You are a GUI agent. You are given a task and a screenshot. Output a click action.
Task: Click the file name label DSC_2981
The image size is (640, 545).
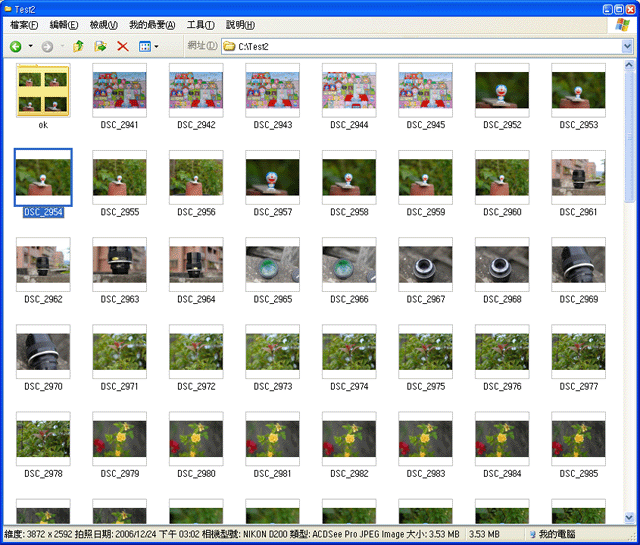click(x=272, y=474)
